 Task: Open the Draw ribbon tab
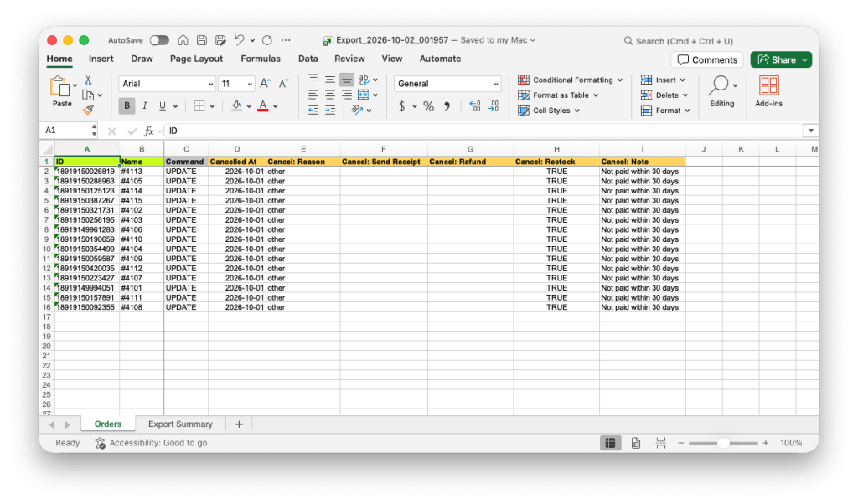point(142,59)
